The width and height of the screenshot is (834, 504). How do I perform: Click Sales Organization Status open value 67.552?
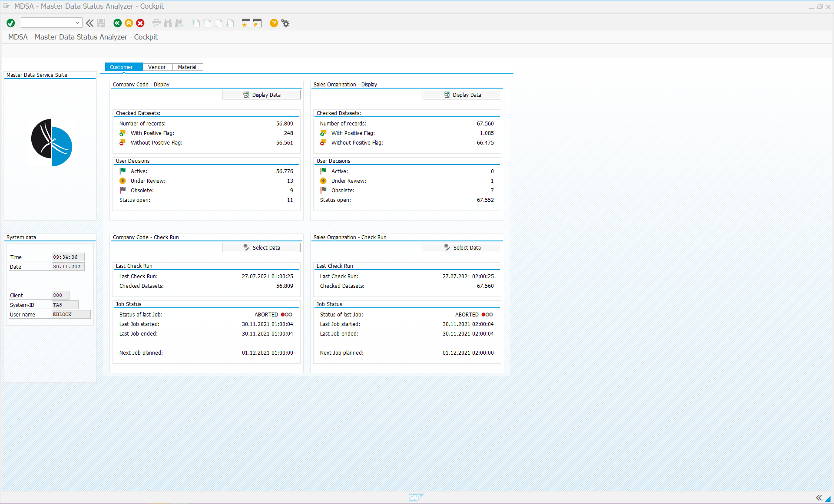coord(485,200)
